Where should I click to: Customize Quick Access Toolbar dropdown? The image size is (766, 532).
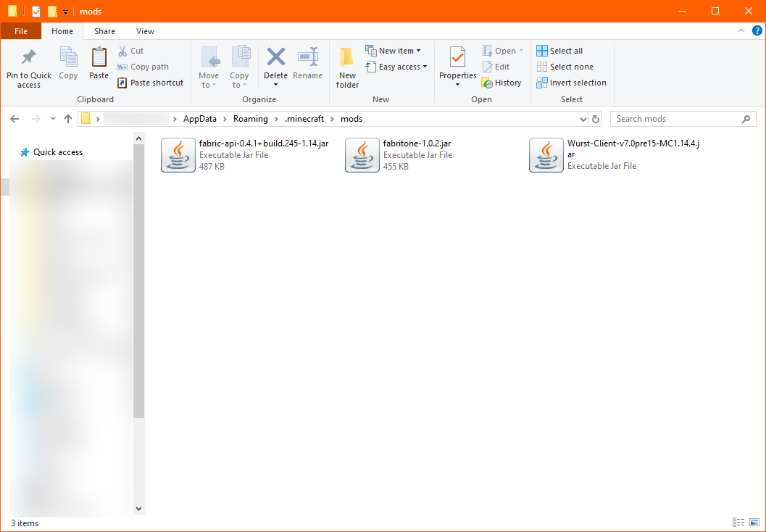65,12
